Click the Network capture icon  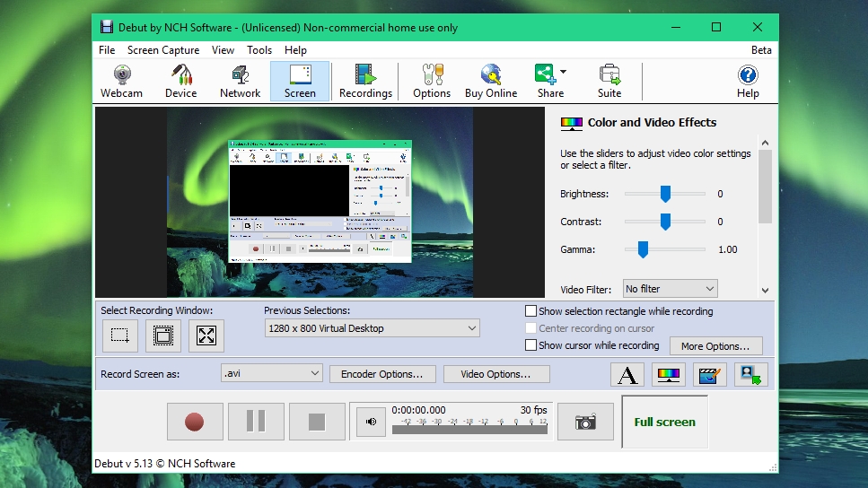pos(240,82)
